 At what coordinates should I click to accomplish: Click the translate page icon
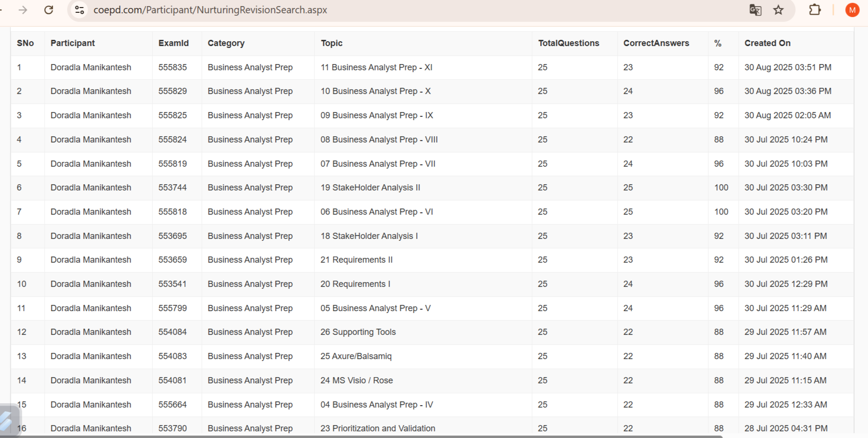pos(755,10)
